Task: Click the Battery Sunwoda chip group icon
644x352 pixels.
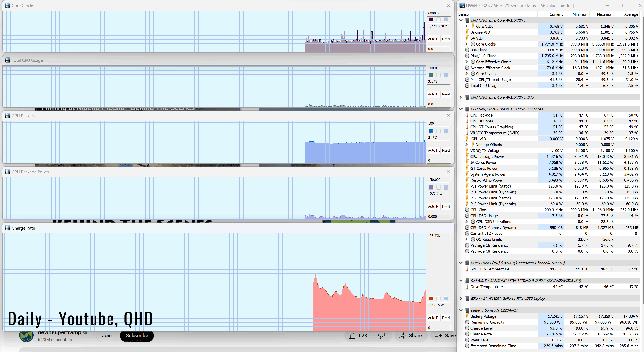Action: (x=467, y=310)
